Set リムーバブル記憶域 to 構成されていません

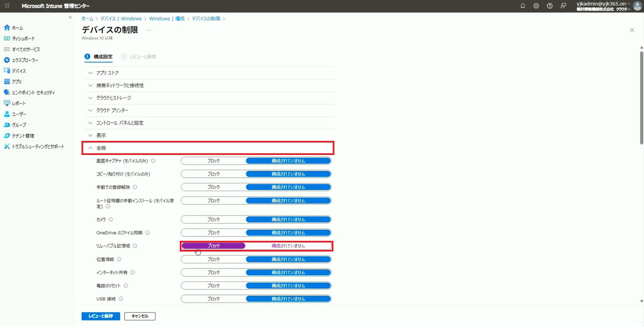(x=288, y=246)
